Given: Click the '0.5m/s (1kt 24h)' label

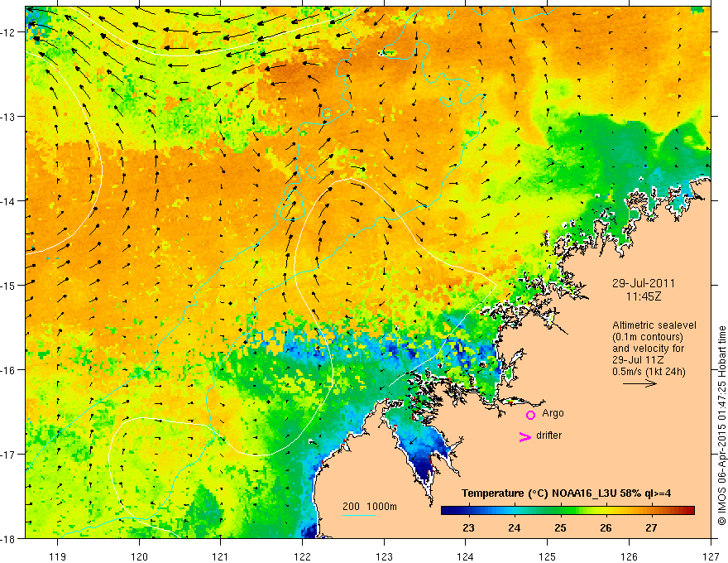Looking at the screenshot, I should (649, 372).
